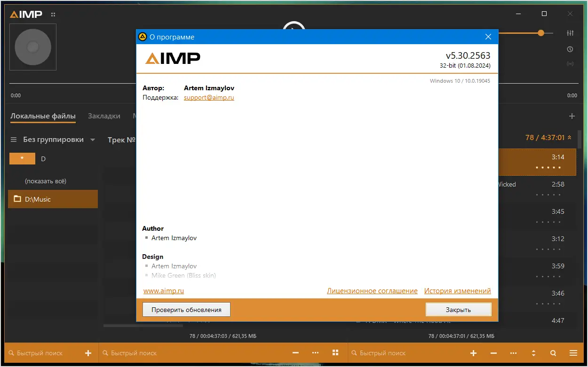Image resolution: width=588 pixels, height=367 pixels.
Task: Add a new playlist tab with plus icon
Action: point(572,116)
